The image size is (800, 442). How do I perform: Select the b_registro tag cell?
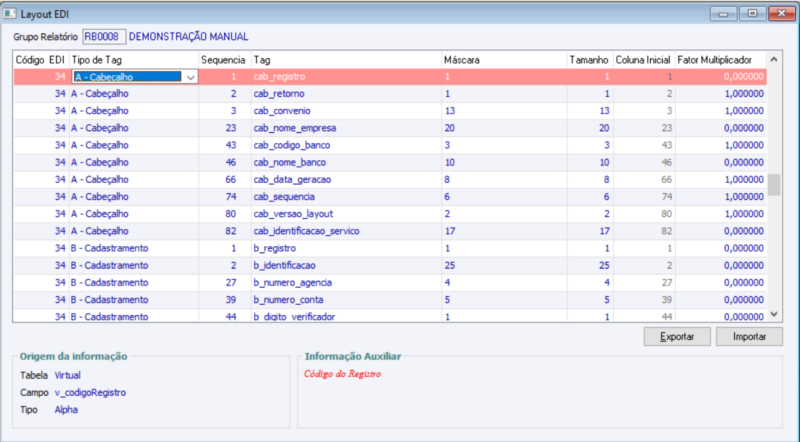click(346, 248)
